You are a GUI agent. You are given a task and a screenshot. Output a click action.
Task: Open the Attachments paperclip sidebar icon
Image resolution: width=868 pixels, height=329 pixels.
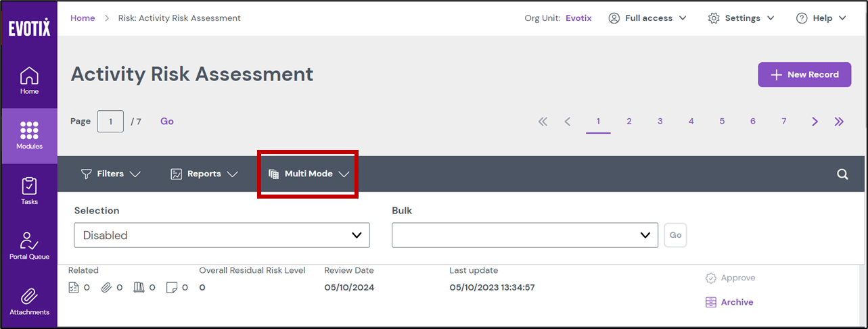coord(29,301)
